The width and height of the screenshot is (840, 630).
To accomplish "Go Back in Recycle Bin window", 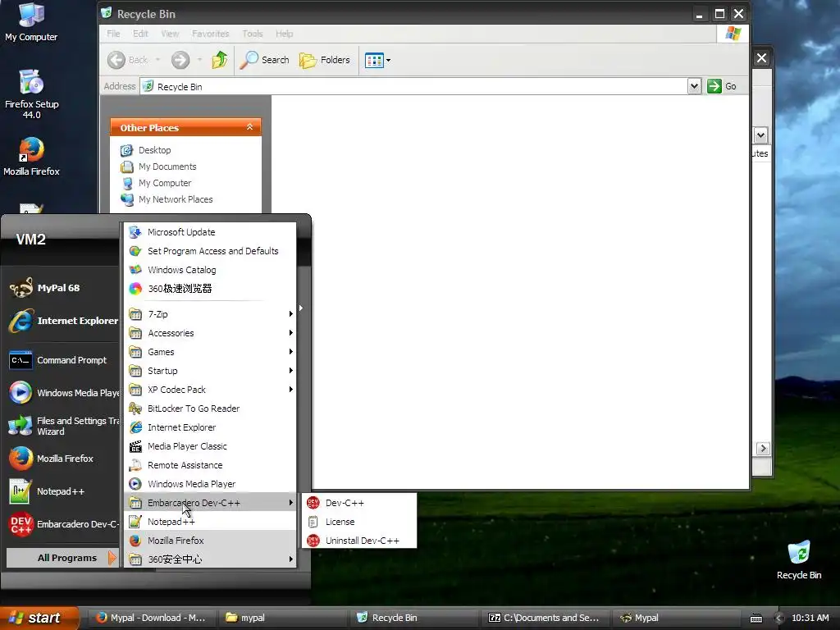I will coord(127,59).
